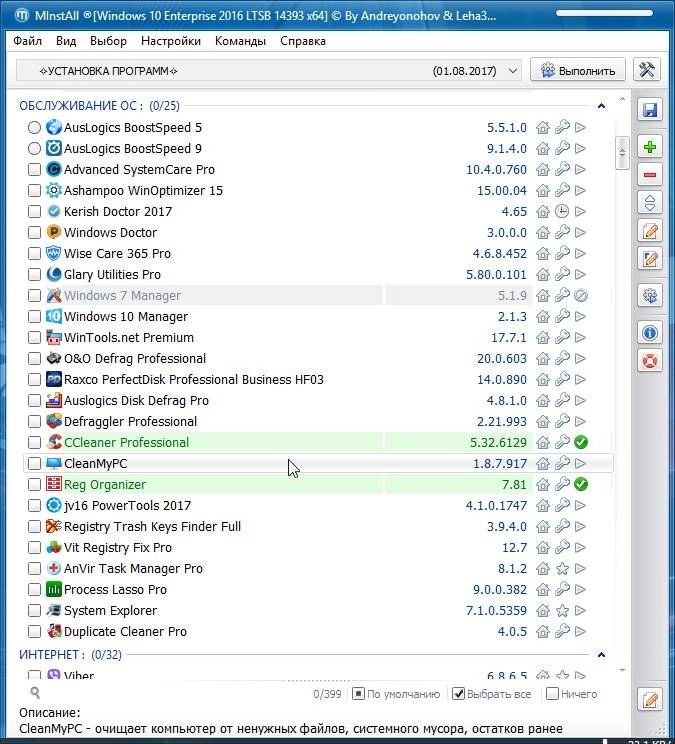Toggle the 'Выбрать все' checkbox
The height and width of the screenshot is (744, 675).
(x=458, y=694)
